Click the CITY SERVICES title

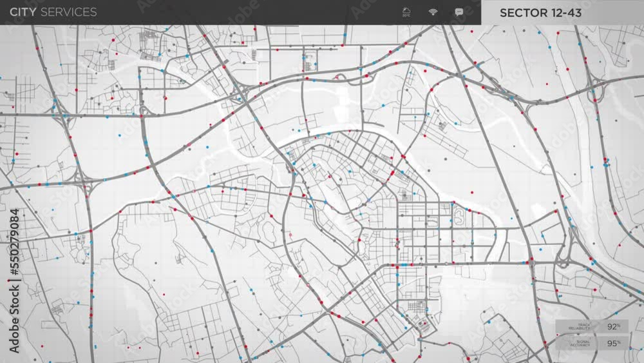53,12
